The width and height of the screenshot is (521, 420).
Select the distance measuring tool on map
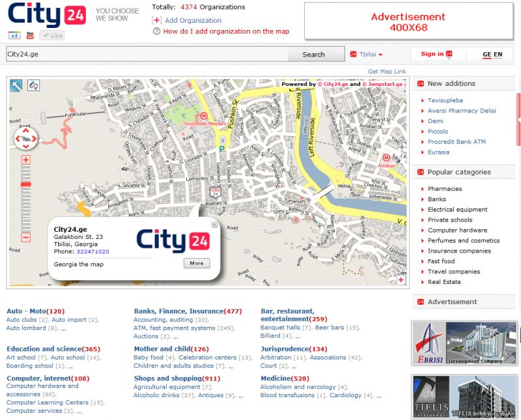point(33,85)
